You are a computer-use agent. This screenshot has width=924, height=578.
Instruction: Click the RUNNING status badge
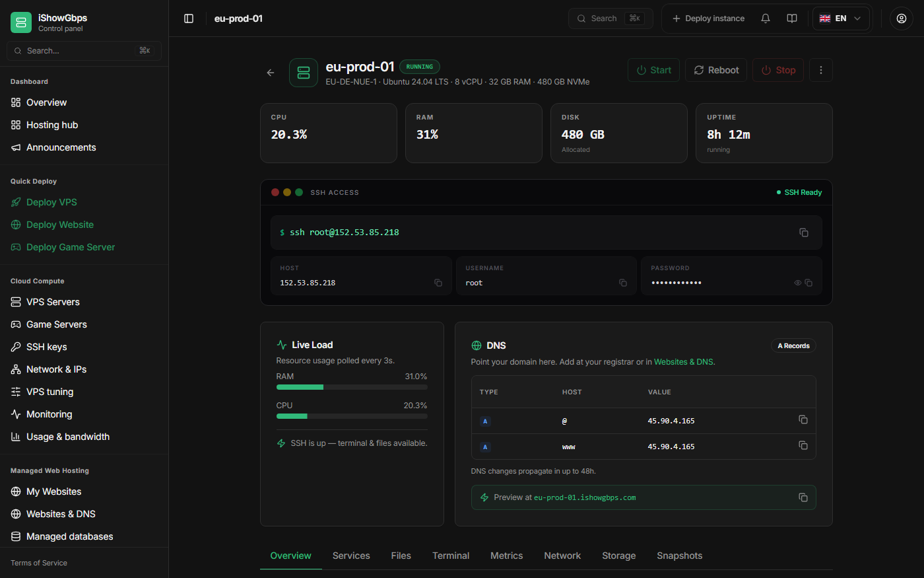click(x=420, y=67)
